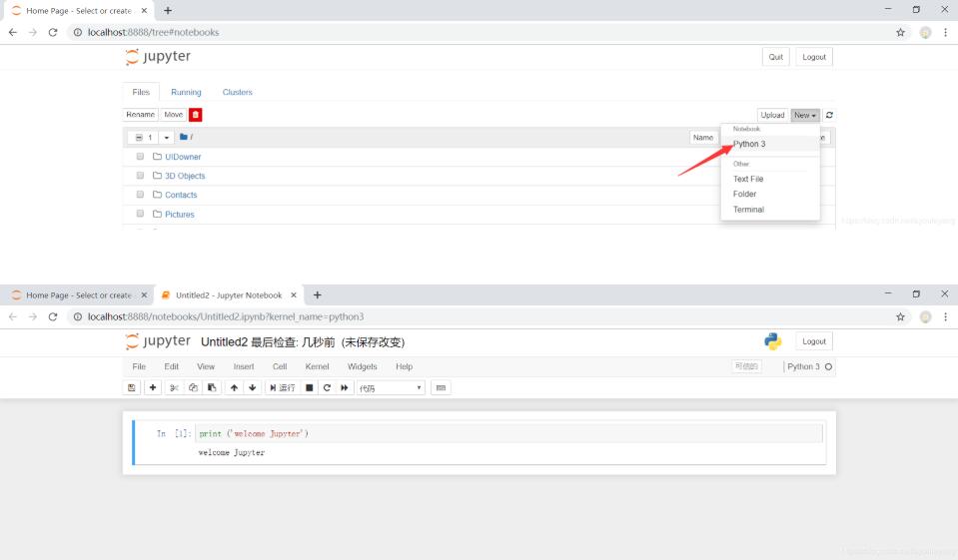Open the 3D Objects folder

pyautogui.click(x=185, y=176)
